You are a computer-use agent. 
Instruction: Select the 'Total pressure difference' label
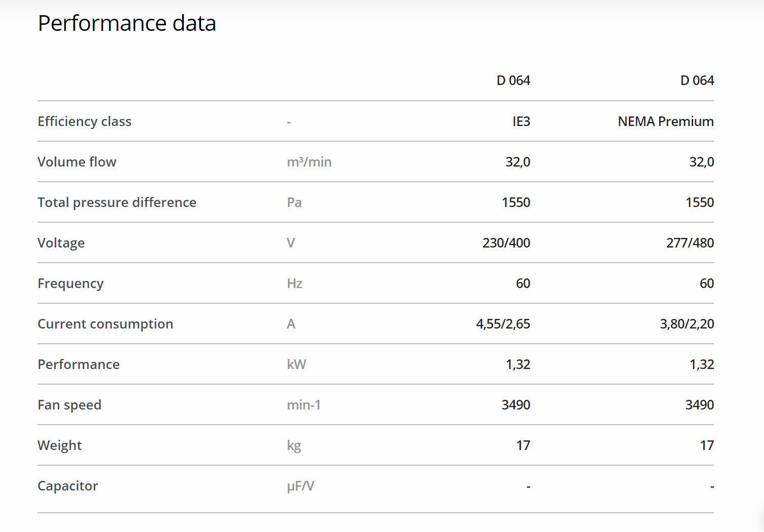117,202
